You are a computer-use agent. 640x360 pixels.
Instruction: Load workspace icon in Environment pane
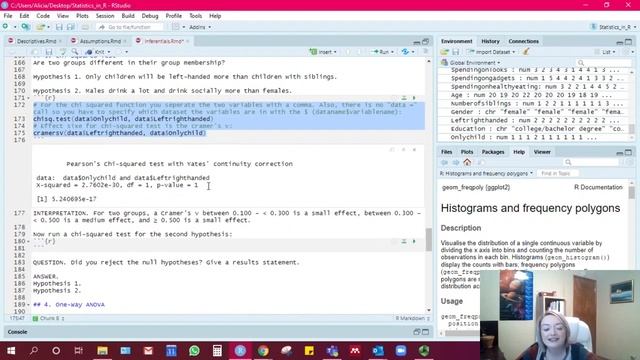[444, 52]
